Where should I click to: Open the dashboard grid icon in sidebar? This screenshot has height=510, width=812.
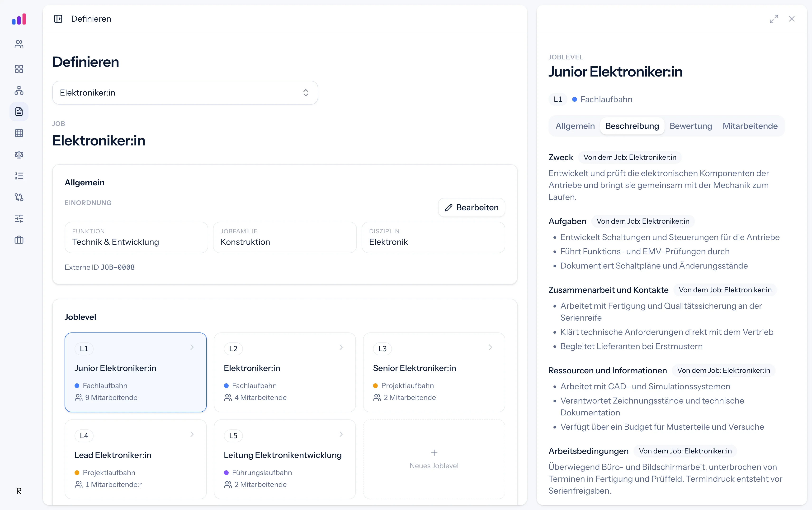click(19, 69)
